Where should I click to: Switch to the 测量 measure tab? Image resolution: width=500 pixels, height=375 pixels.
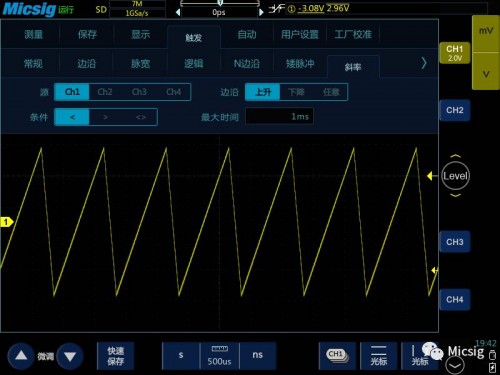[34, 34]
